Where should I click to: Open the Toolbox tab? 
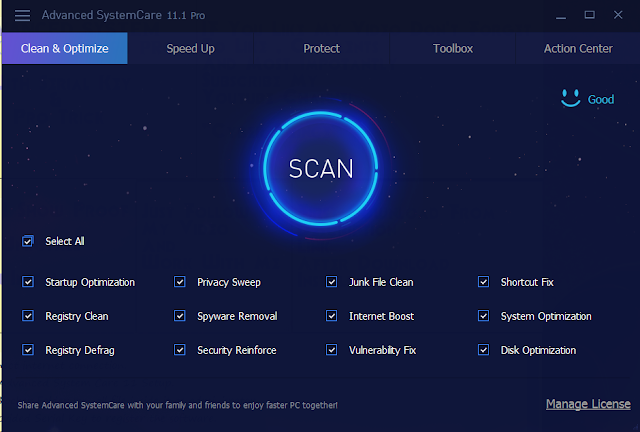pos(453,48)
